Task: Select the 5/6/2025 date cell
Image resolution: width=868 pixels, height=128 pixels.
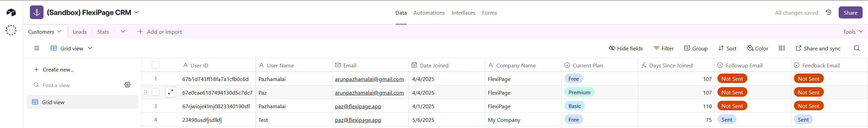Action: (447, 119)
